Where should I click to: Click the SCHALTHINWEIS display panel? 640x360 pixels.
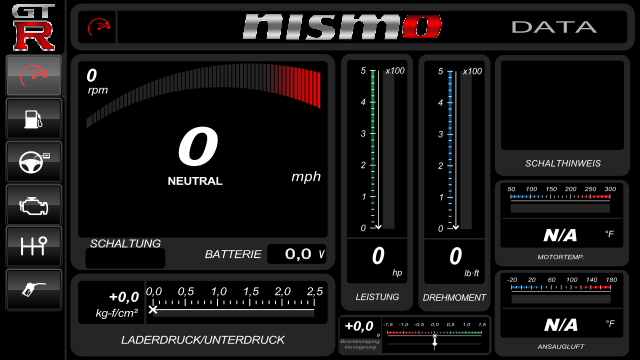point(562,105)
